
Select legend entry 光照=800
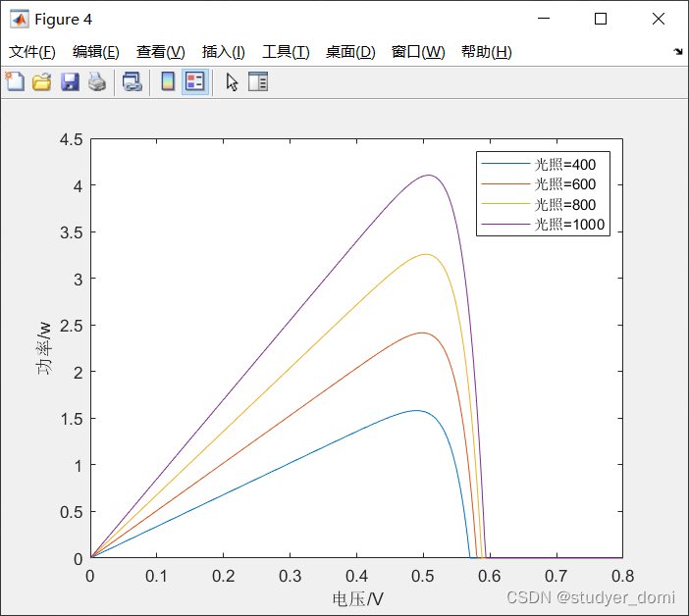[565, 204]
